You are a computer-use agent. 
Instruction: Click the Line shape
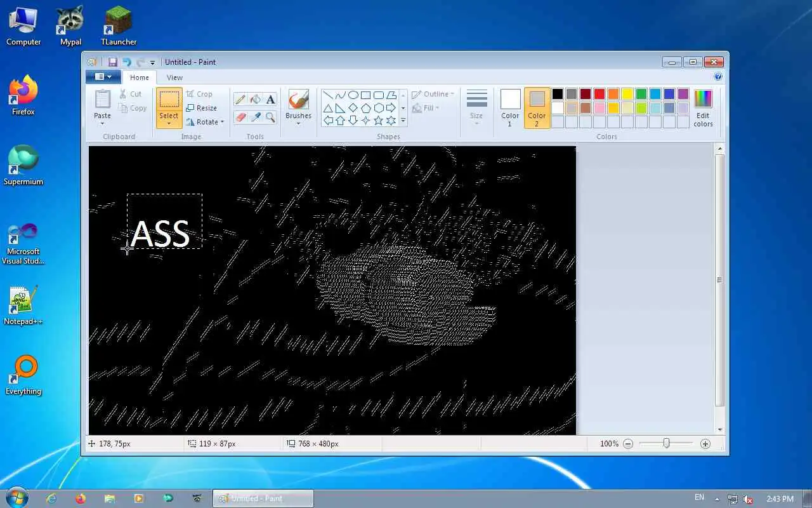point(329,95)
